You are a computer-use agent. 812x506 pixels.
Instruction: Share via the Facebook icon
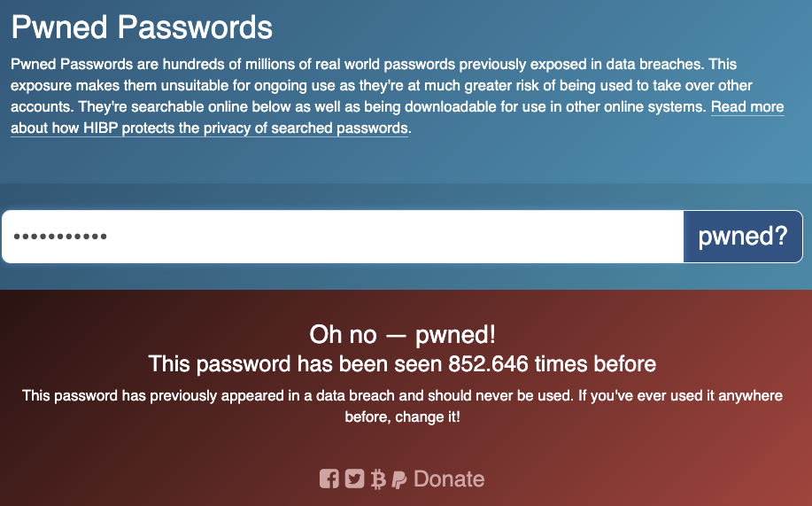click(329, 479)
